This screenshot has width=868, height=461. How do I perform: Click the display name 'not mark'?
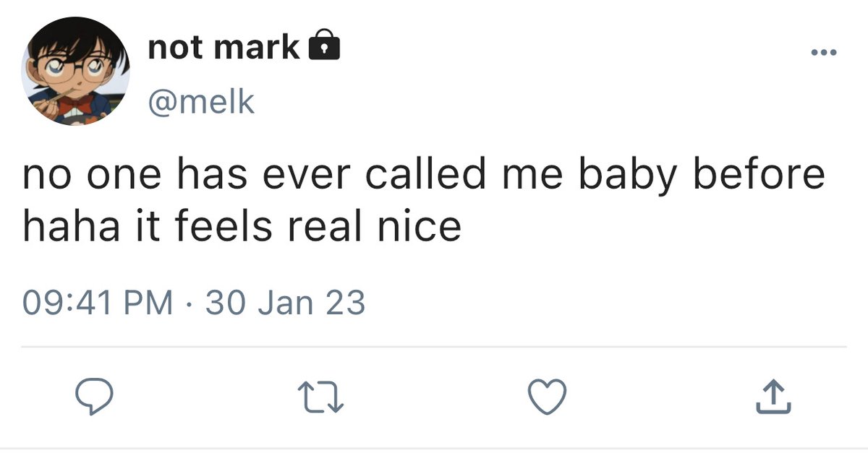click(x=223, y=48)
